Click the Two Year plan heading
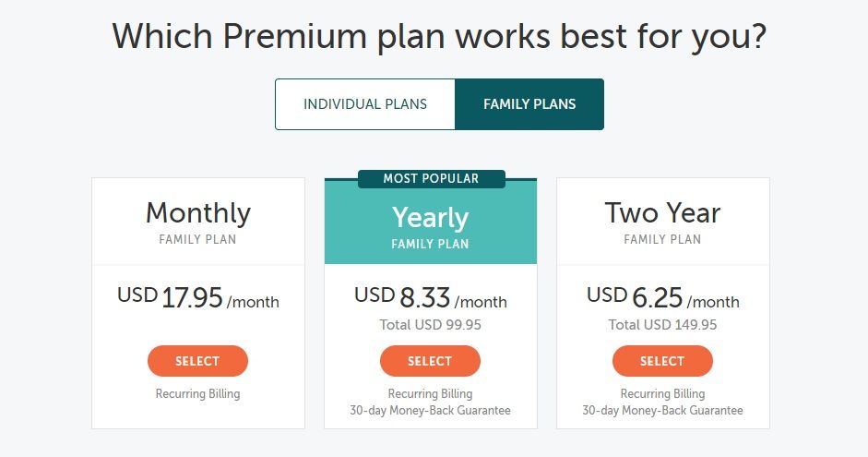Screen dimensions: 868x457 click(x=662, y=212)
